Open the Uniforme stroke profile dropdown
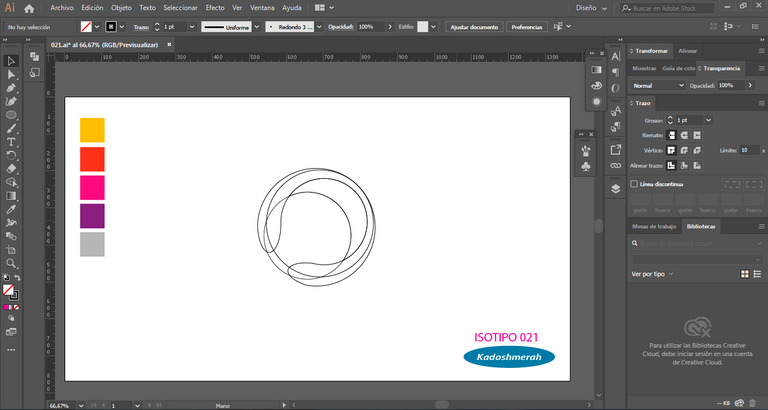 [x=256, y=27]
